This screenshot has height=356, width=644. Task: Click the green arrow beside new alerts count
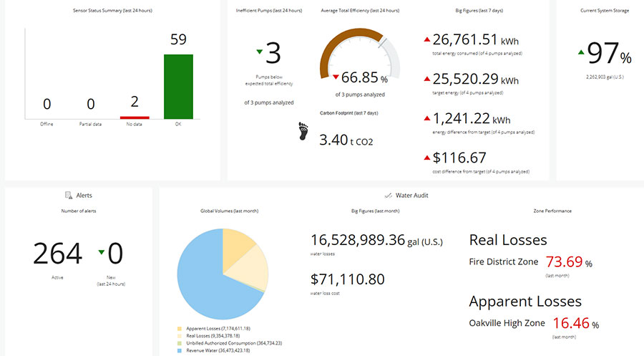[x=101, y=251]
